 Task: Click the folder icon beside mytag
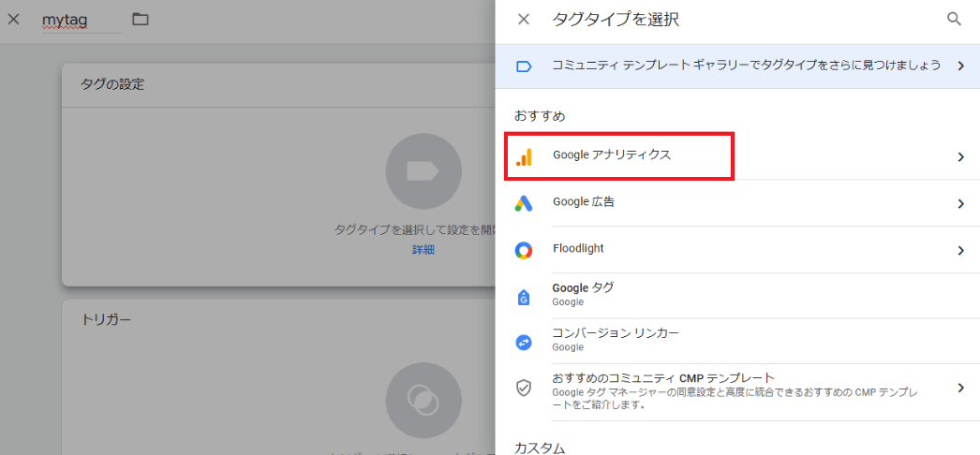141,20
